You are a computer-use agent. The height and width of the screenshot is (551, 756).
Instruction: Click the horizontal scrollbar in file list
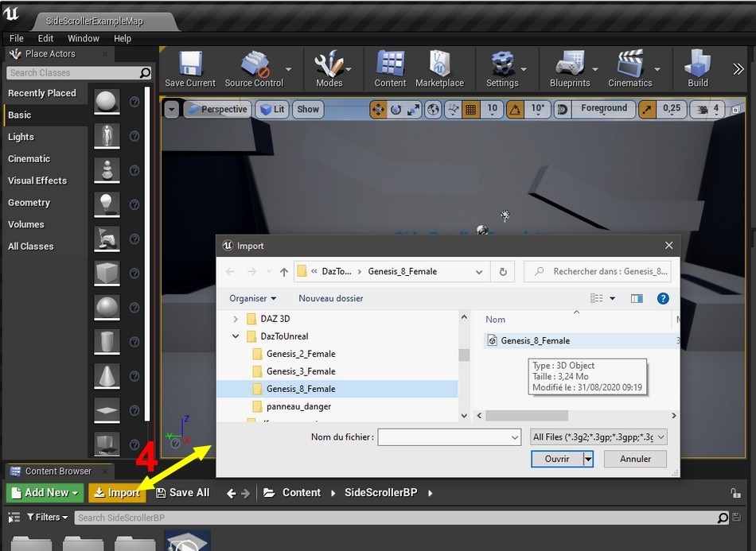[527, 415]
